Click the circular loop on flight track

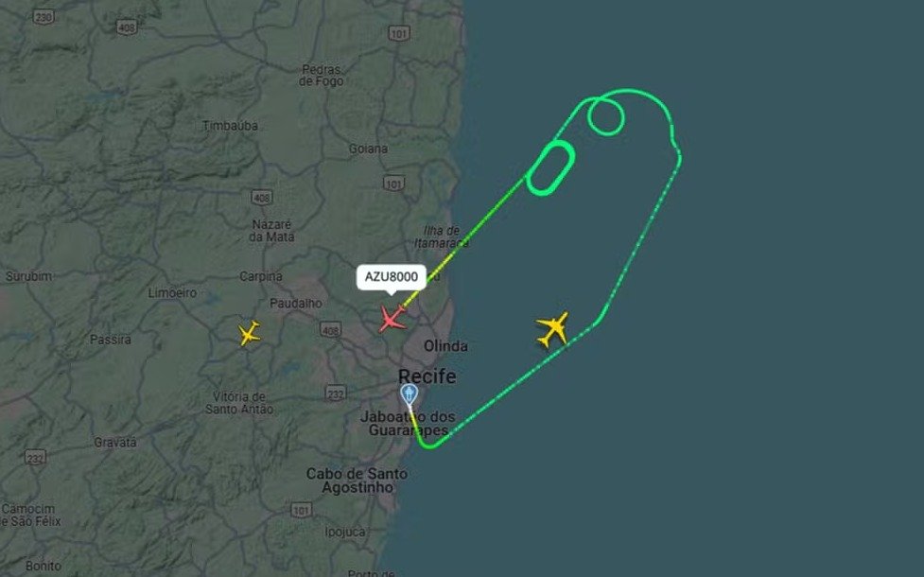coord(606,116)
